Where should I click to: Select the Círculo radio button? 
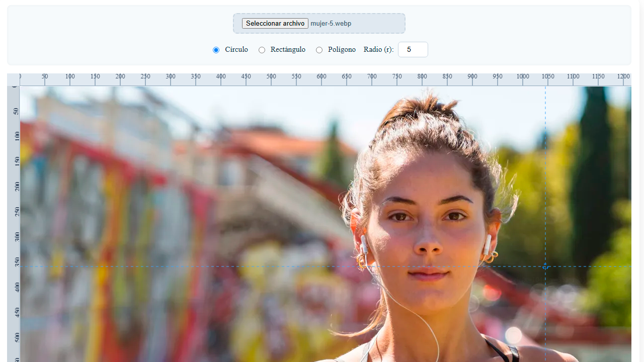(x=216, y=50)
